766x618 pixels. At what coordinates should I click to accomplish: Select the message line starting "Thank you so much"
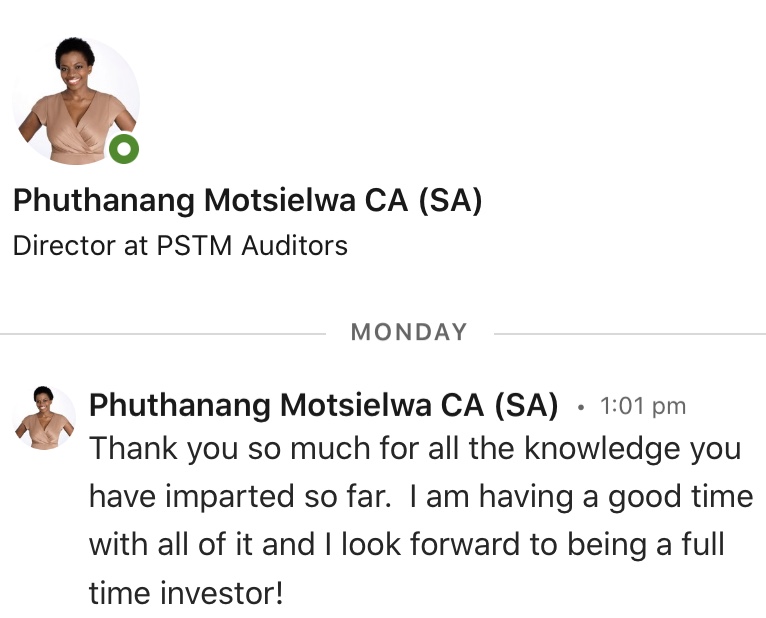tap(415, 448)
